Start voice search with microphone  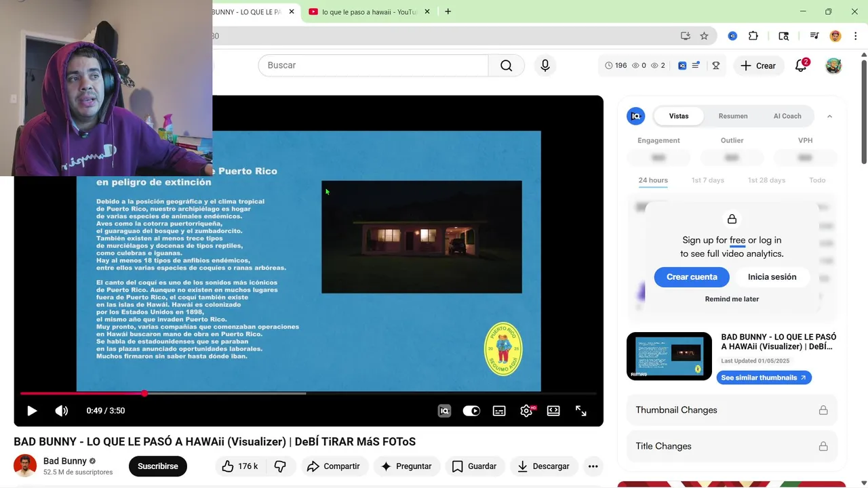pyautogui.click(x=545, y=65)
